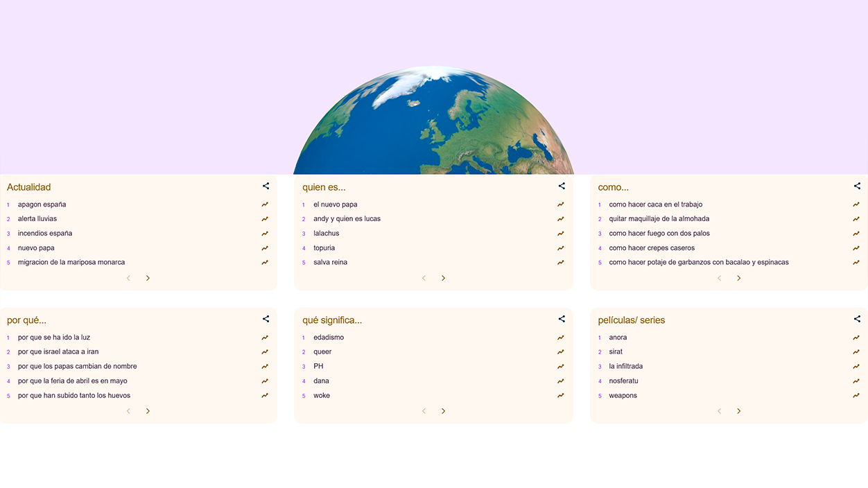Advance to next page of películas/ series

pyautogui.click(x=738, y=410)
